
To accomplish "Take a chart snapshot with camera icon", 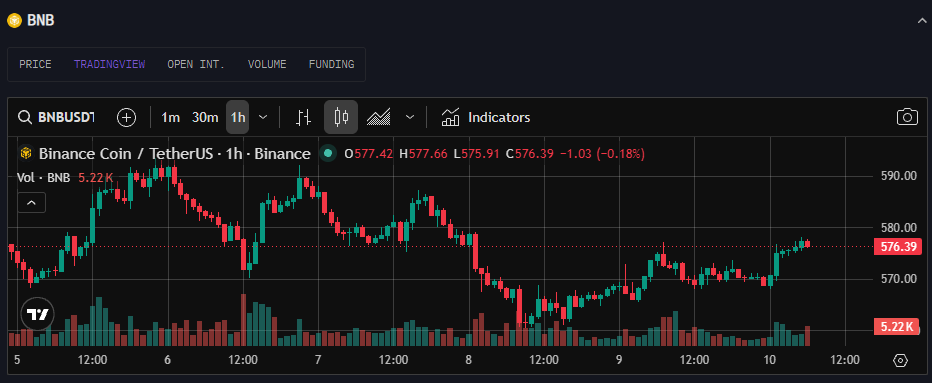I will pos(907,117).
